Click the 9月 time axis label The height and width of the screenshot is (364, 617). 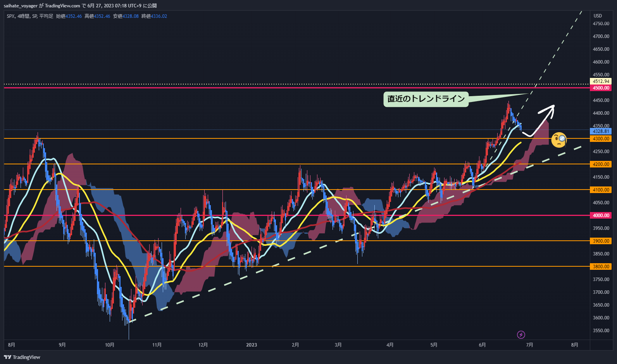pos(62,345)
